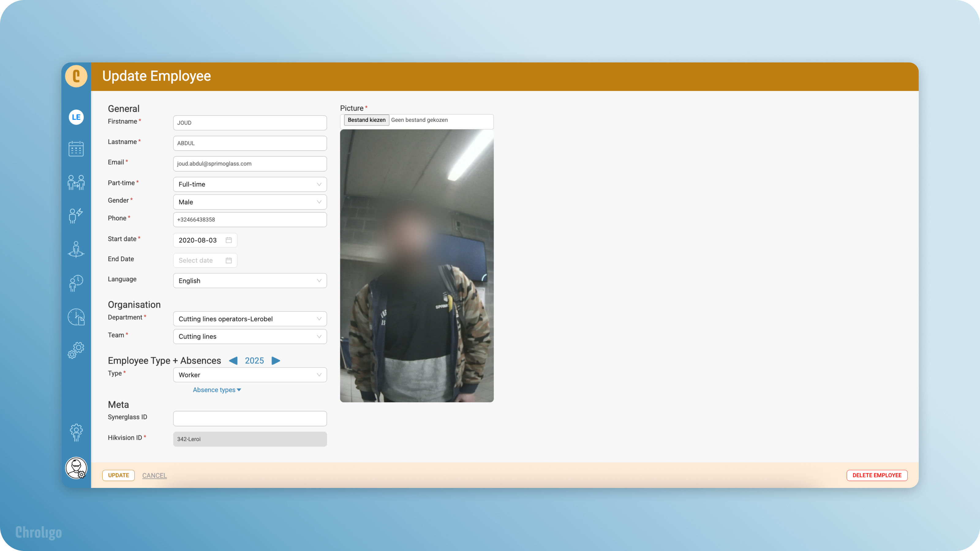Image resolution: width=980 pixels, height=551 pixels.
Task: Open the employee swap icon in sidebar
Action: 76,182
